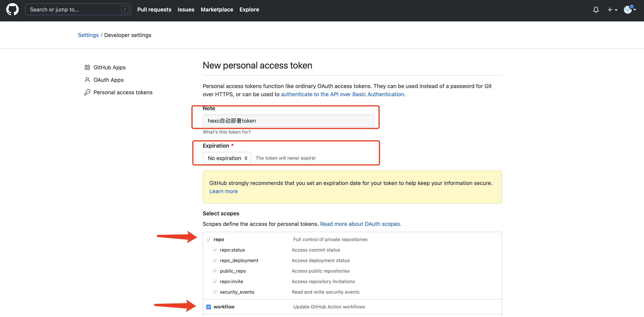Screen dimensions: 644x317
Task: Click the GitHub Octocat logo
Action: (x=12, y=10)
